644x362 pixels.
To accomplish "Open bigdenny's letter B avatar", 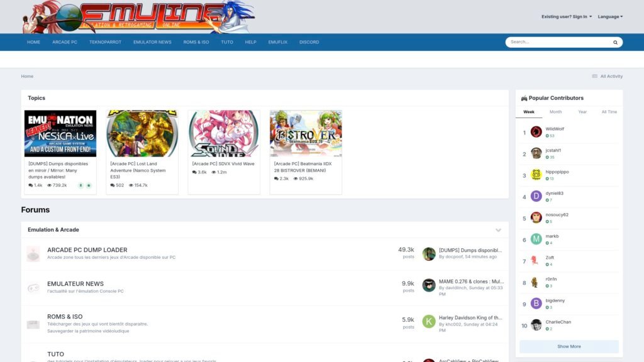I will click(x=536, y=304).
